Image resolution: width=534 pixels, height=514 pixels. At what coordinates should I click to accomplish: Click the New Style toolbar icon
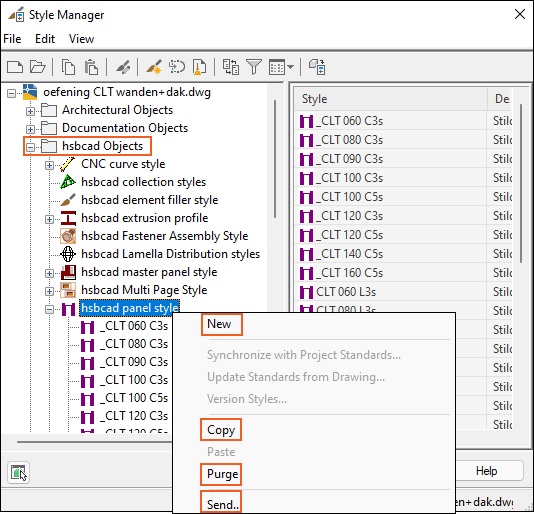(x=154, y=67)
